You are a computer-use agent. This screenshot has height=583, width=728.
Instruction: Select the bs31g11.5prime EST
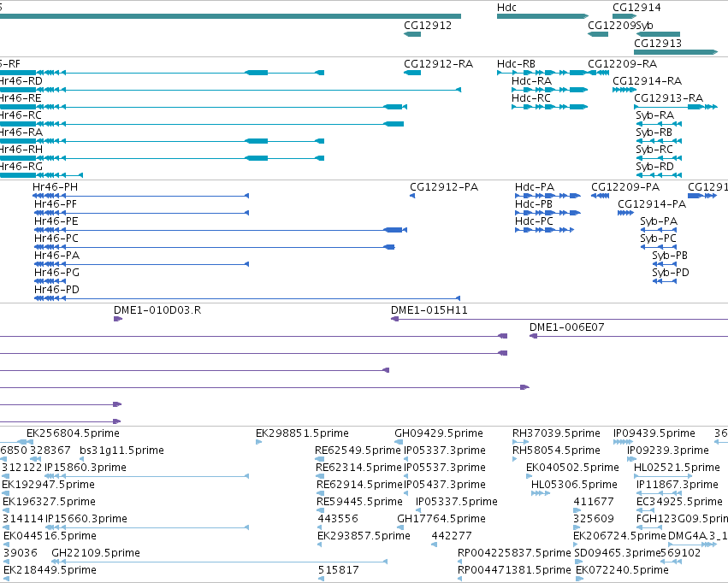click(x=82, y=459)
